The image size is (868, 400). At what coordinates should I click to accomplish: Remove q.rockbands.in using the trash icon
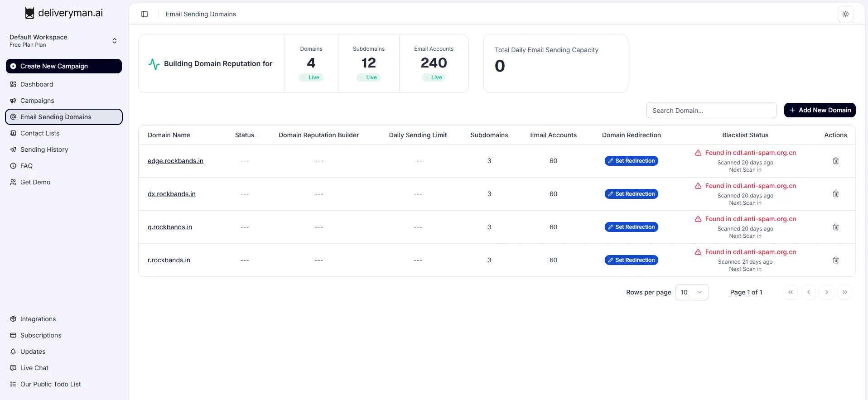click(835, 227)
